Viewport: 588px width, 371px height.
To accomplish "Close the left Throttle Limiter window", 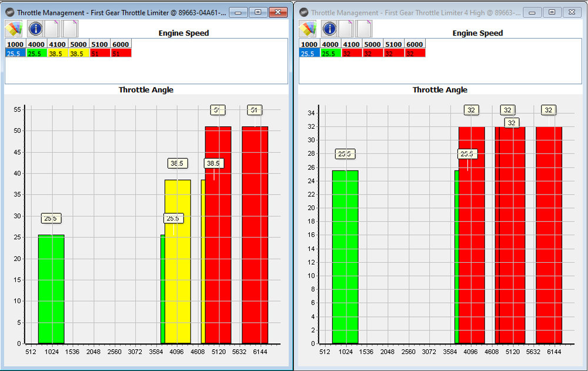I will pos(278,12).
